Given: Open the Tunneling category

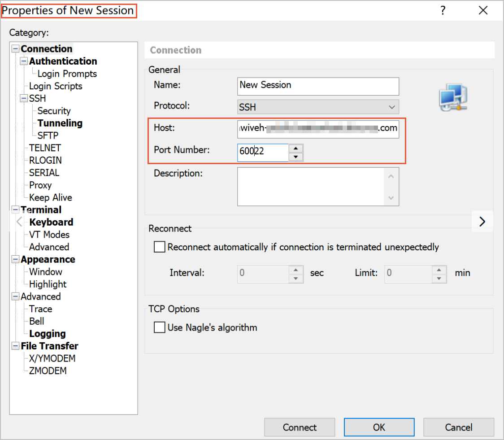Looking at the screenshot, I should 60,123.
